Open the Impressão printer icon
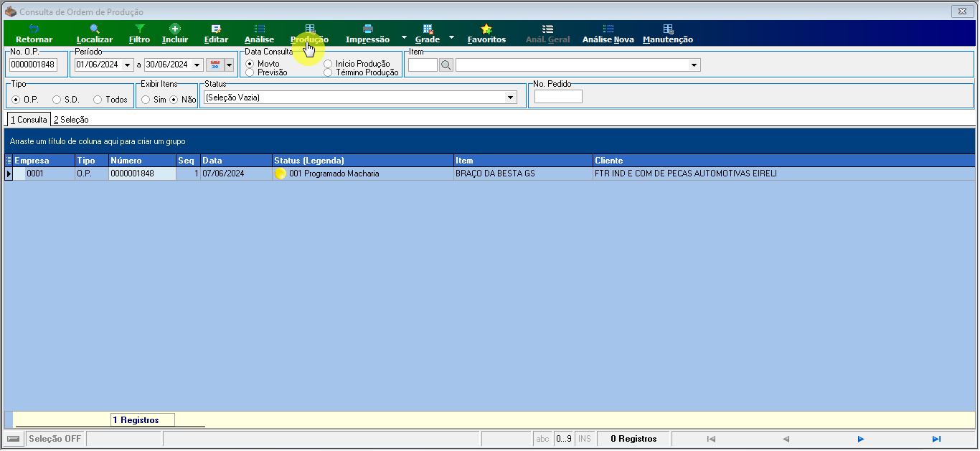The width and height of the screenshot is (980, 451). [x=367, y=29]
